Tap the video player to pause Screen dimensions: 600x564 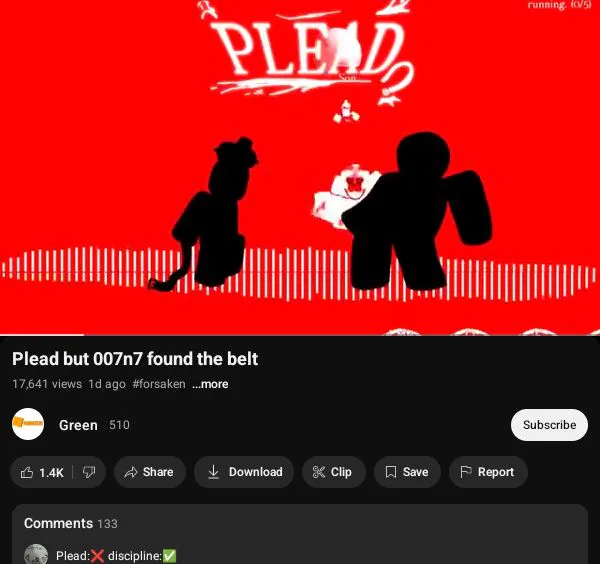(x=300, y=167)
